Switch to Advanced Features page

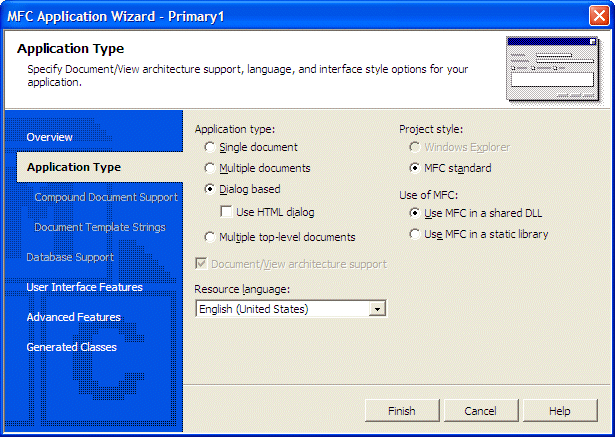click(x=73, y=317)
